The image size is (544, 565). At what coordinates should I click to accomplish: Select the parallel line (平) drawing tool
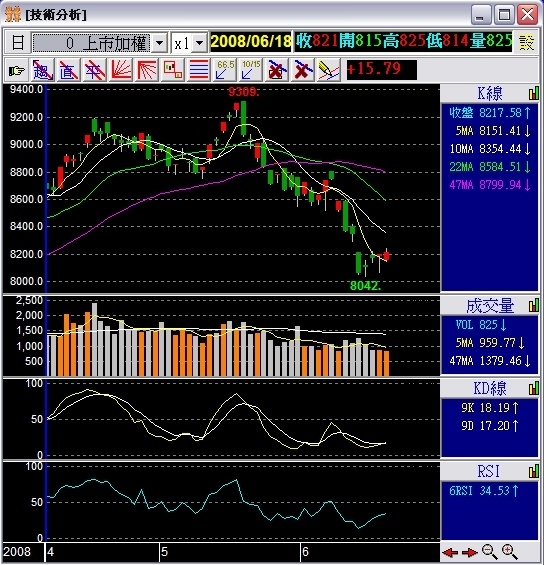click(94, 70)
